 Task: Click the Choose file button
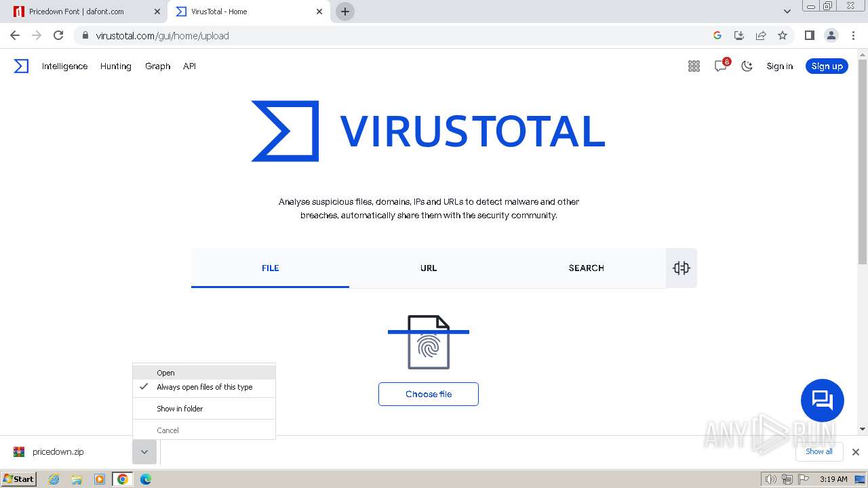(x=429, y=394)
